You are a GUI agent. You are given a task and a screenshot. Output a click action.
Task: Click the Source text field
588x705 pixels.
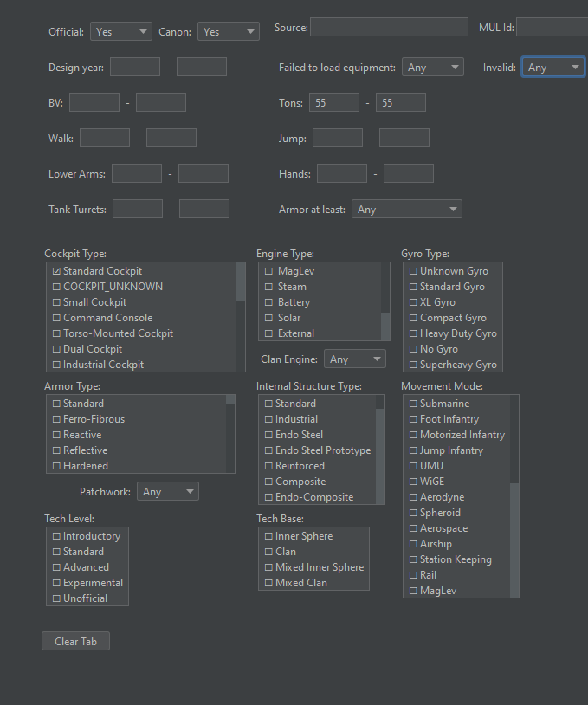click(x=390, y=27)
